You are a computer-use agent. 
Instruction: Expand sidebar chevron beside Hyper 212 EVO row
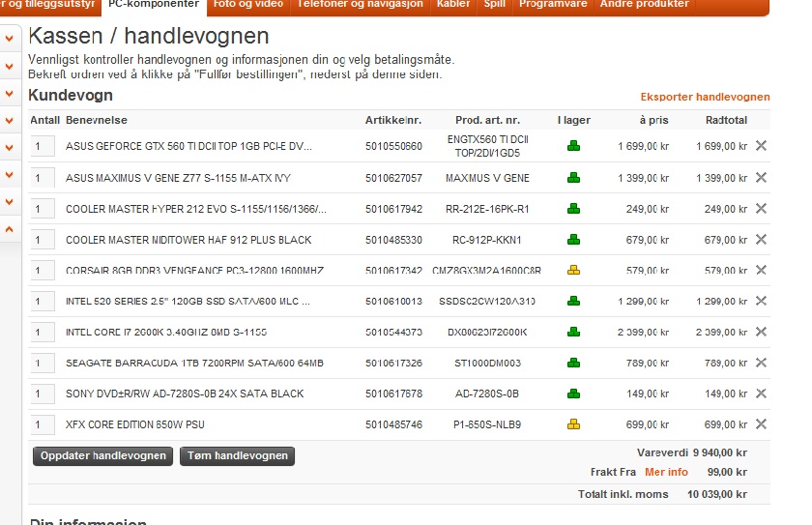[x=10, y=202]
